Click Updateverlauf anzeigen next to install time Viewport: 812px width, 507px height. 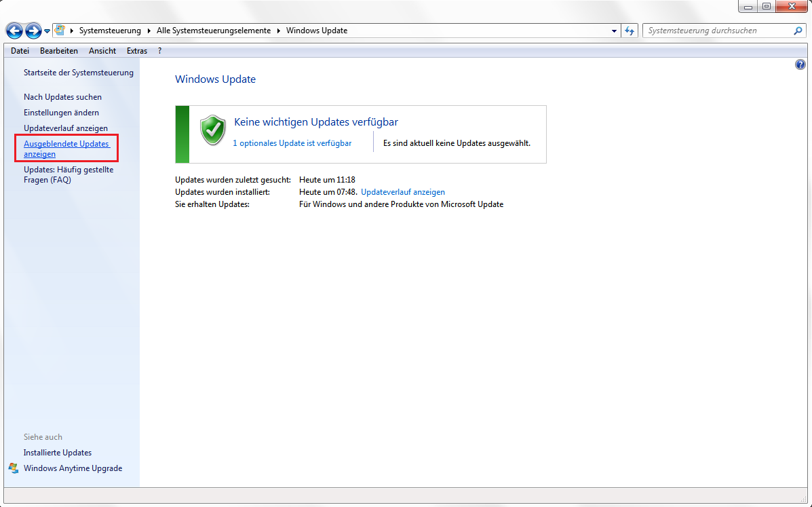click(403, 192)
